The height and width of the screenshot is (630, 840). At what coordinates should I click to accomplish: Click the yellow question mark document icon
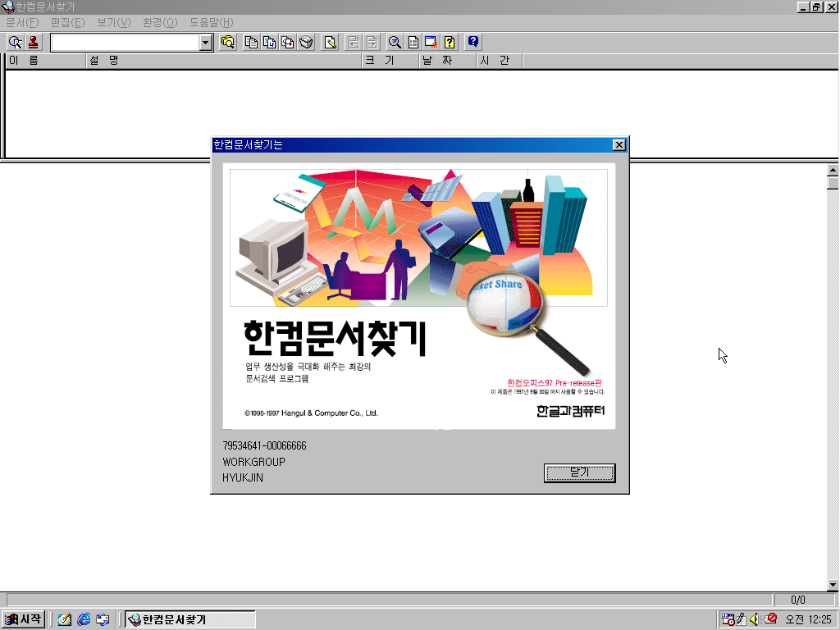pyautogui.click(x=450, y=43)
